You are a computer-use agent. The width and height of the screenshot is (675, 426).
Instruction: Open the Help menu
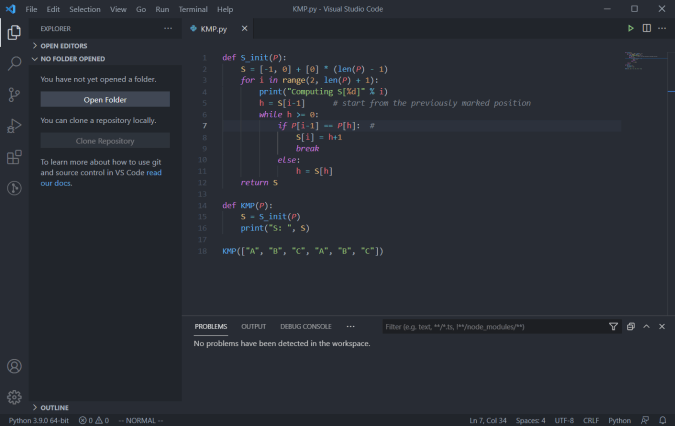tap(225, 9)
